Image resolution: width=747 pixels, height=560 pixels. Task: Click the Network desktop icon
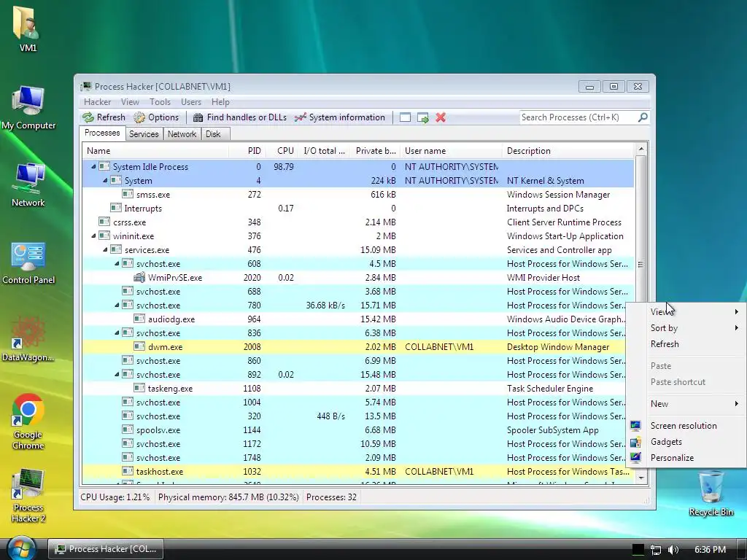click(28, 184)
